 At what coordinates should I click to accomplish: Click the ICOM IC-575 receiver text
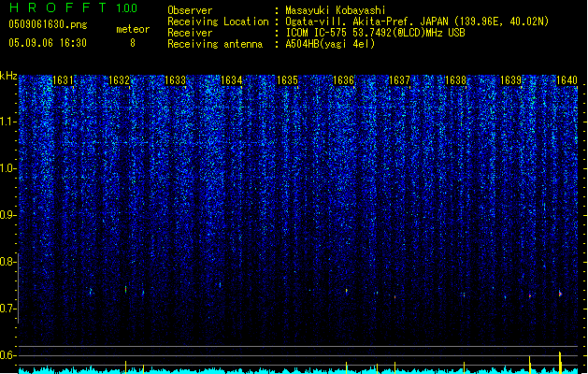375,33
